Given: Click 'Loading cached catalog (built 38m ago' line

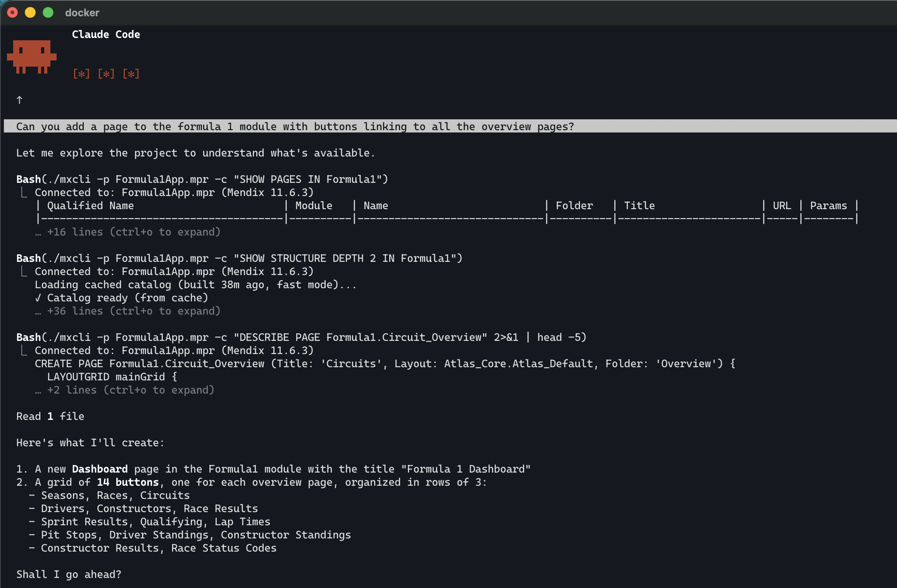Looking at the screenshot, I should [x=196, y=285].
